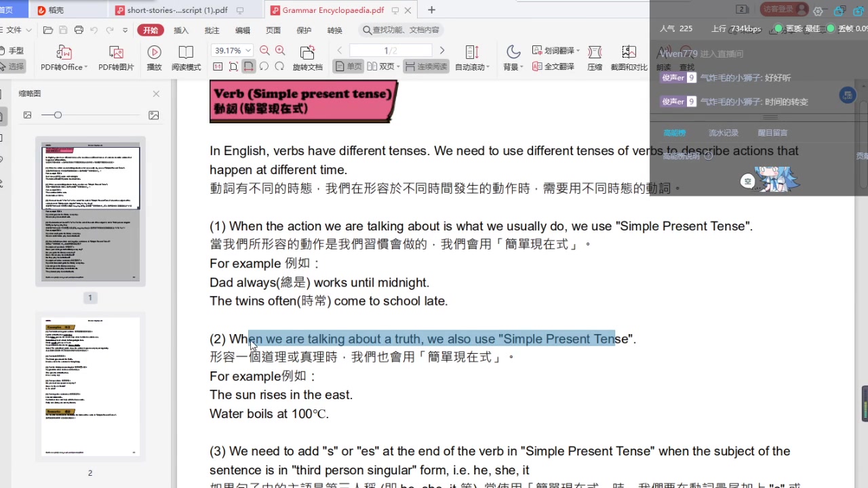This screenshot has width=868, height=488.
Task: Activate the 手型 hand tool
Action: point(12,51)
